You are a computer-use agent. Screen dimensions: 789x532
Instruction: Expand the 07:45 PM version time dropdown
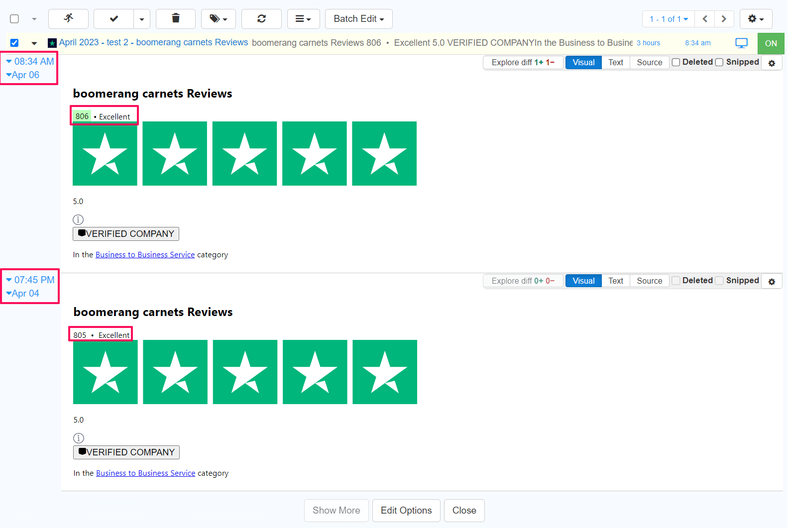(x=30, y=280)
